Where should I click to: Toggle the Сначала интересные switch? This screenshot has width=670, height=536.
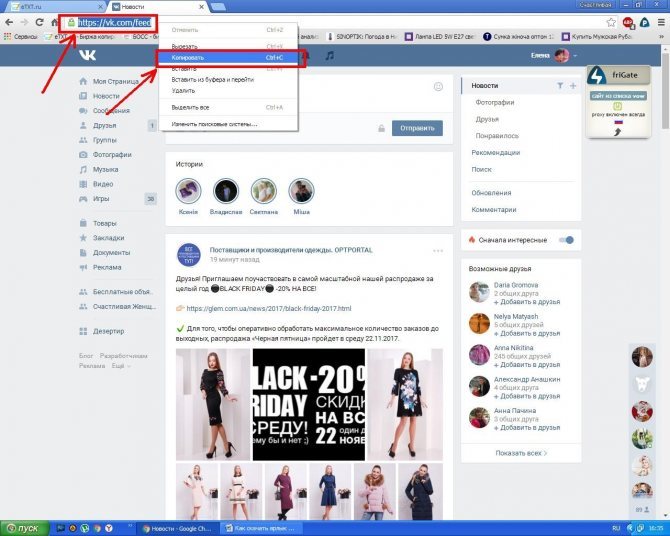click(567, 240)
